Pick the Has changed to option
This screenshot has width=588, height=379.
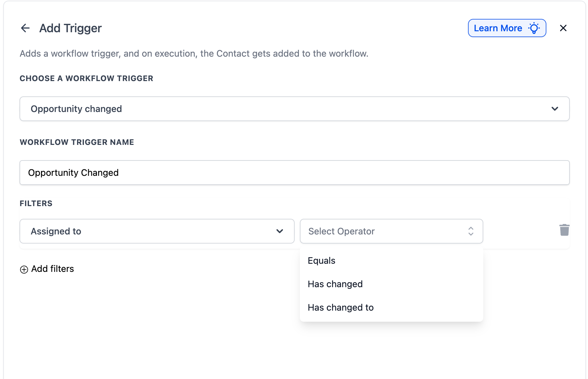pyautogui.click(x=341, y=308)
